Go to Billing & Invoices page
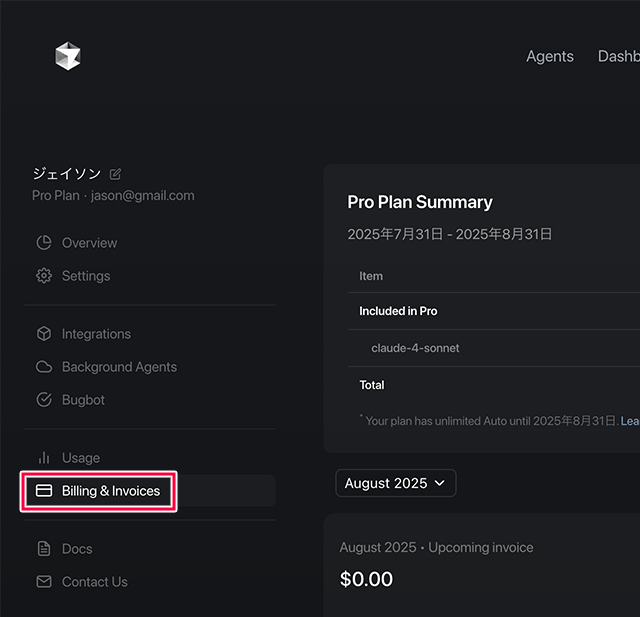This screenshot has height=617, width=640. pyautogui.click(x=110, y=491)
